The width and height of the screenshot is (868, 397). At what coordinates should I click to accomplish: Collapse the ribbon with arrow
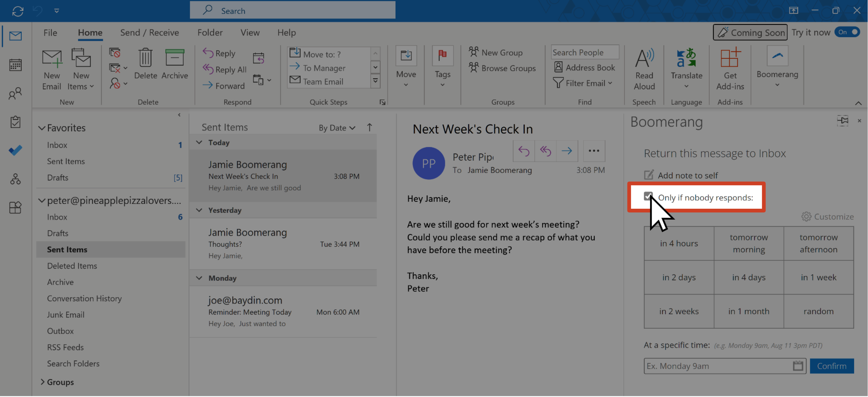[858, 103]
